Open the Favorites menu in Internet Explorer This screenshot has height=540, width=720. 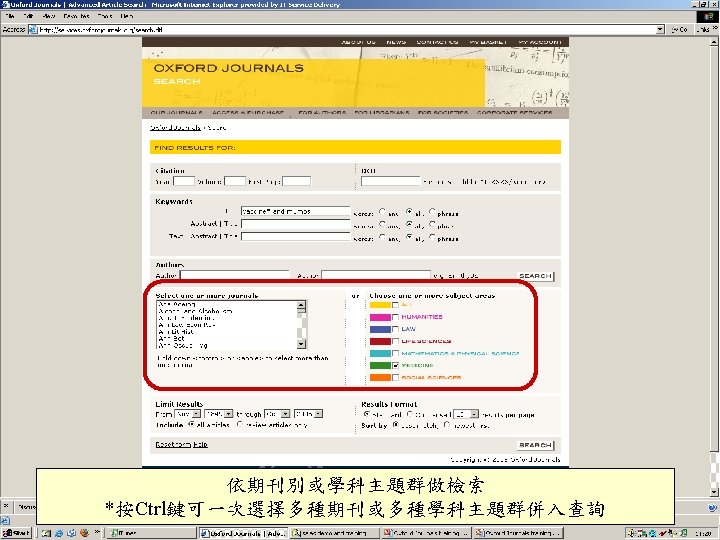coord(76,16)
